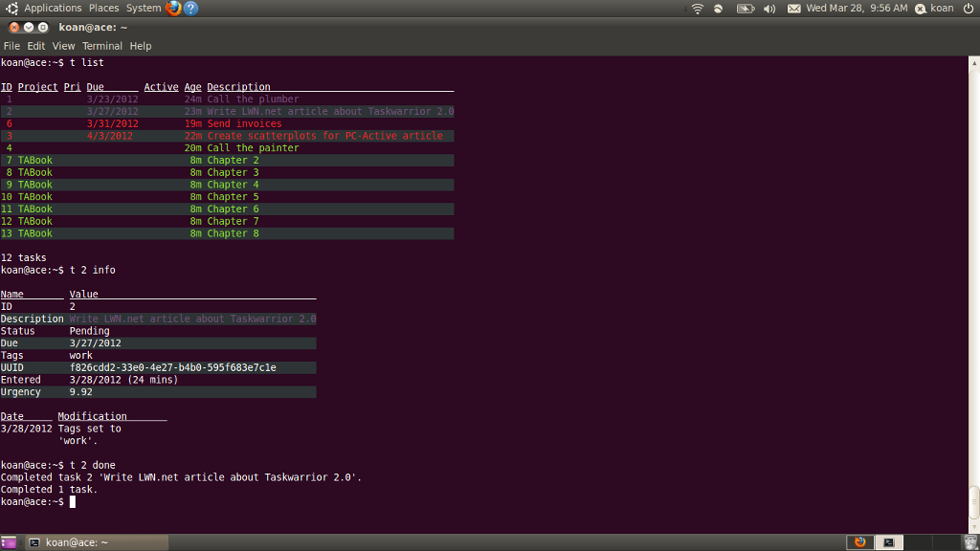
Task: Click the '12 tasks' summary line
Action: [24, 257]
